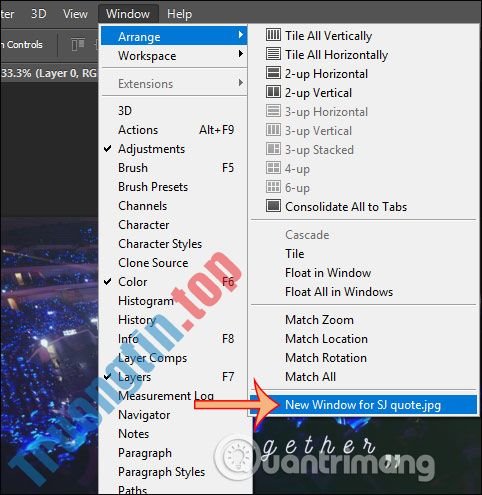
Task: Choose Match Rotation
Action: (326, 358)
